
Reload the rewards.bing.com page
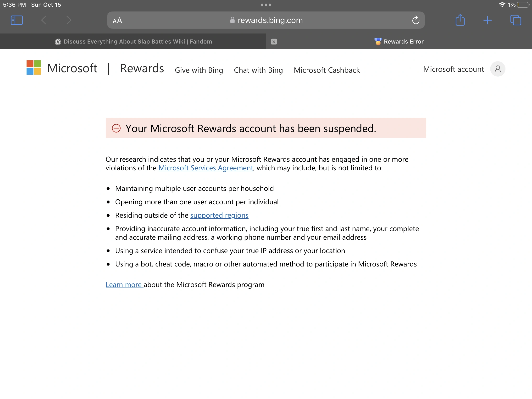click(416, 20)
